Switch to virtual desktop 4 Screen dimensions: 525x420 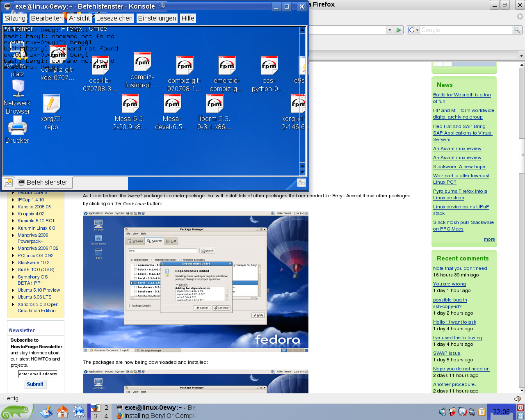tap(106, 416)
